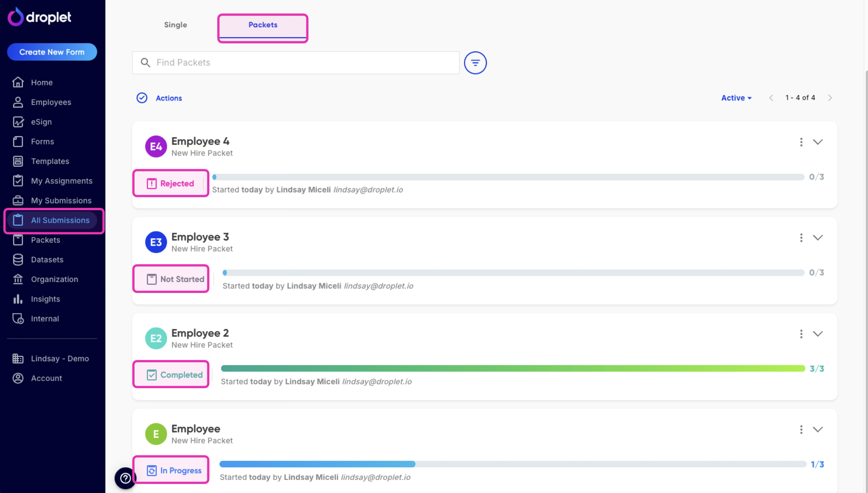Image resolution: width=868 pixels, height=493 pixels.
Task: Toggle the Actions select circle checkbox
Action: click(142, 98)
